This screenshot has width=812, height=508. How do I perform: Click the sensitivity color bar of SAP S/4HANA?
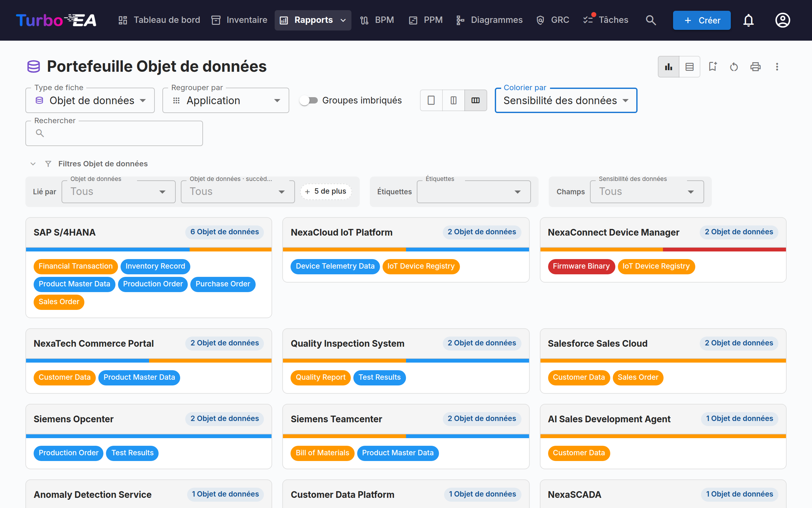[x=149, y=250]
